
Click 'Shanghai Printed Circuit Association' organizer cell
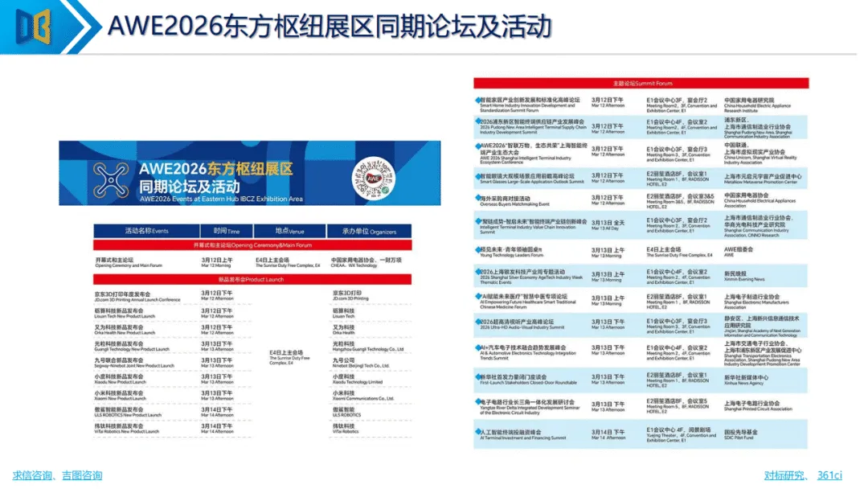point(759,406)
